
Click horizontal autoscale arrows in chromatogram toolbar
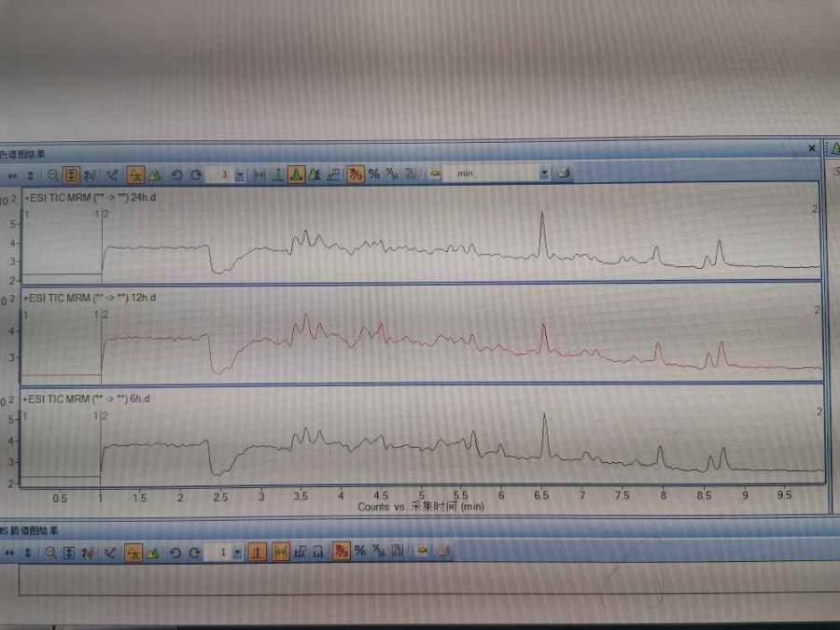pyautogui.click(x=13, y=175)
